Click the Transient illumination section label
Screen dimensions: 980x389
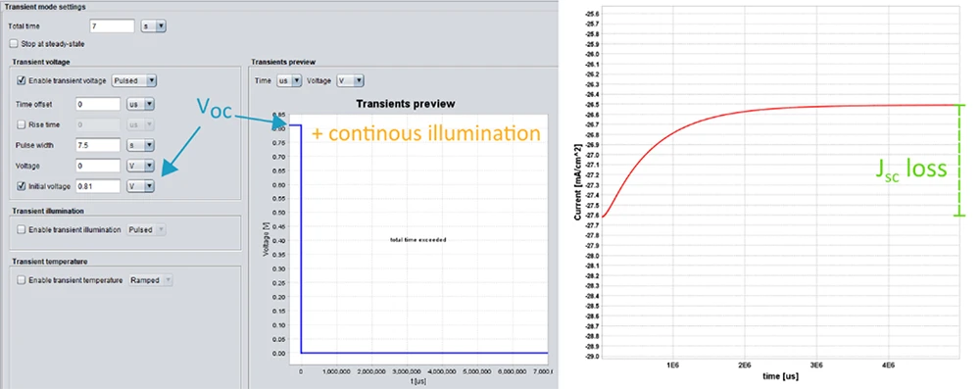pos(47,212)
